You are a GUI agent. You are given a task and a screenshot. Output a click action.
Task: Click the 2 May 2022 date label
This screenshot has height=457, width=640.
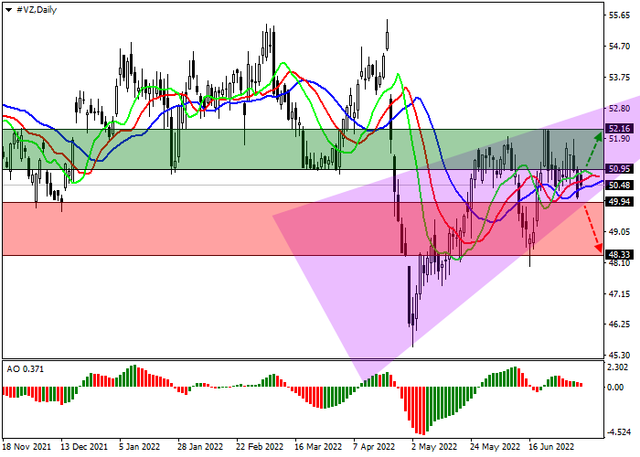pyautogui.click(x=434, y=447)
